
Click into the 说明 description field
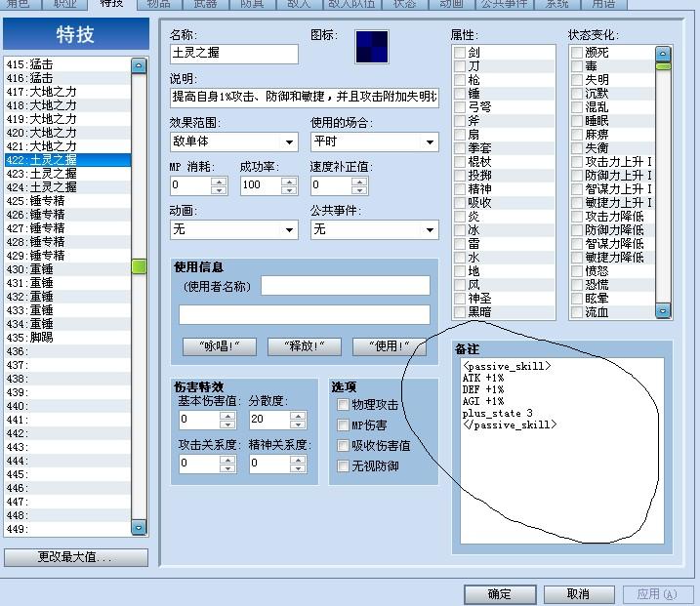point(305,98)
